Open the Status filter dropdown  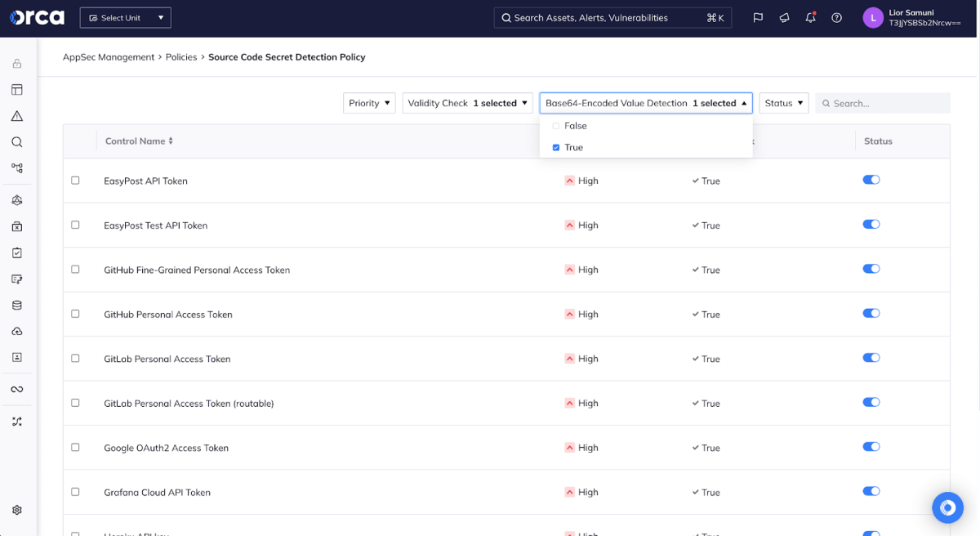pos(784,103)
